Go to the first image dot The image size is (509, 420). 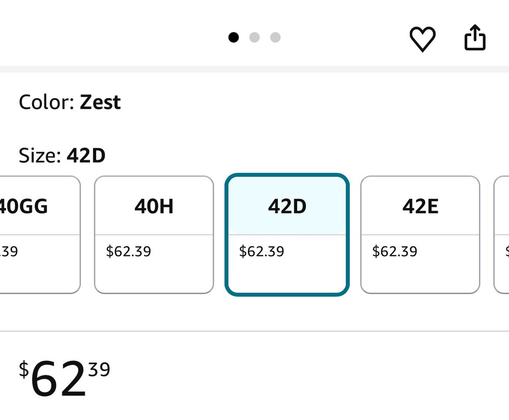[234, 37]
